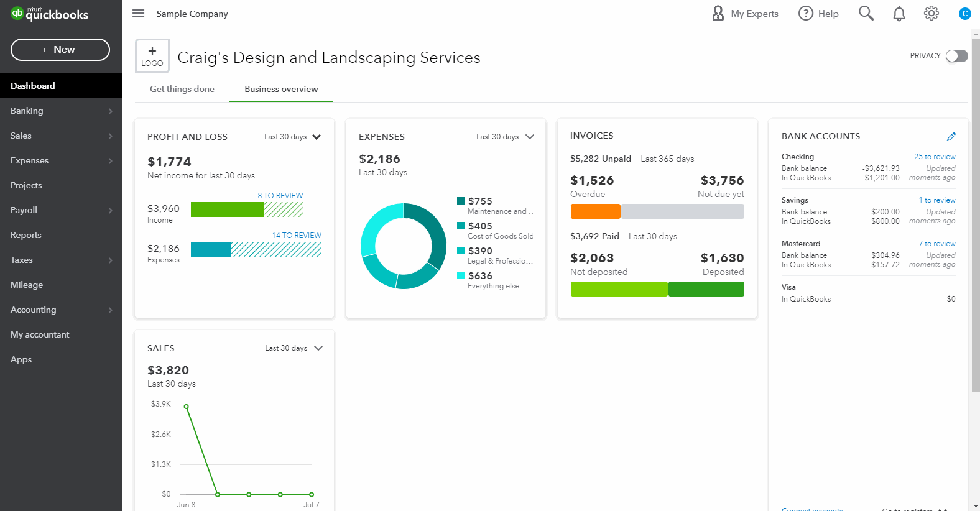980x511 pixels.
Task: Expand the Expenses submenu chevron
Action: (x=110, y=160)
